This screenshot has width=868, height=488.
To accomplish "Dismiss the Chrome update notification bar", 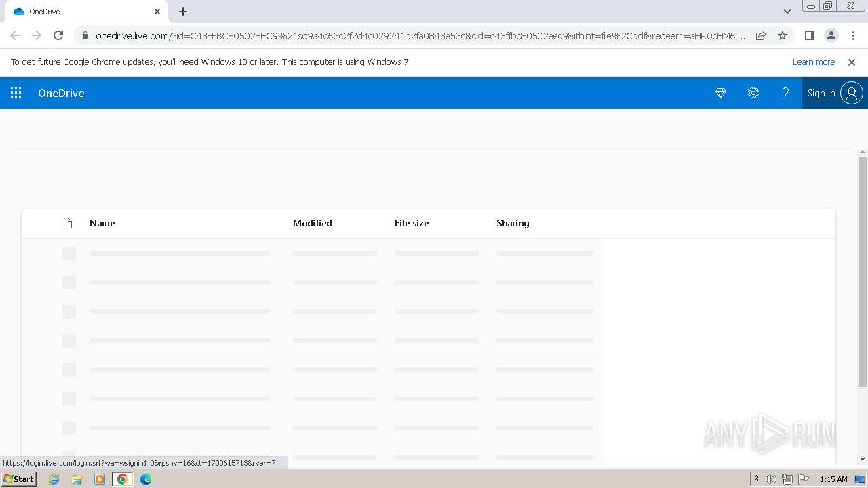I will [852, 62].
